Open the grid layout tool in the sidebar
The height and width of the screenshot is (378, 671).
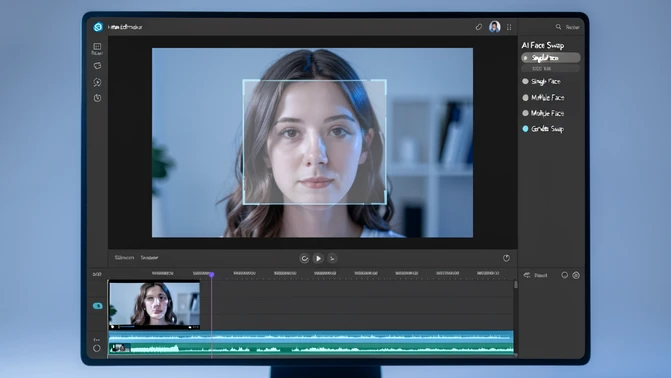pyautogui.click(x=97, y=46)
